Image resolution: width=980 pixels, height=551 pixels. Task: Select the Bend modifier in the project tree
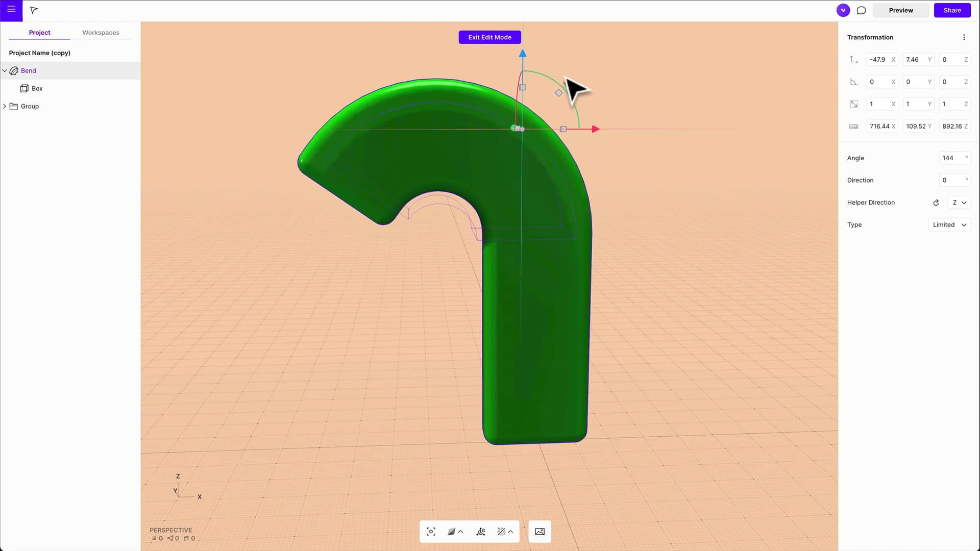29,70
